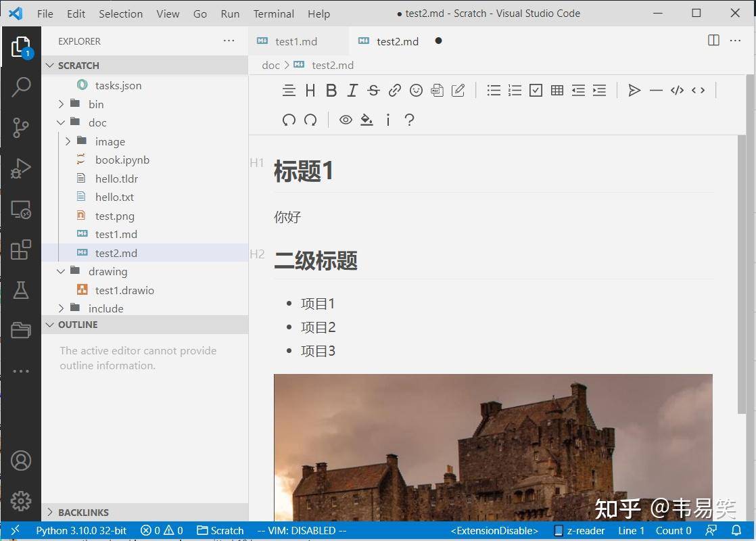Apply strikethrough formatting
This screenshot has height=541, width=756.
coord(373,90)
